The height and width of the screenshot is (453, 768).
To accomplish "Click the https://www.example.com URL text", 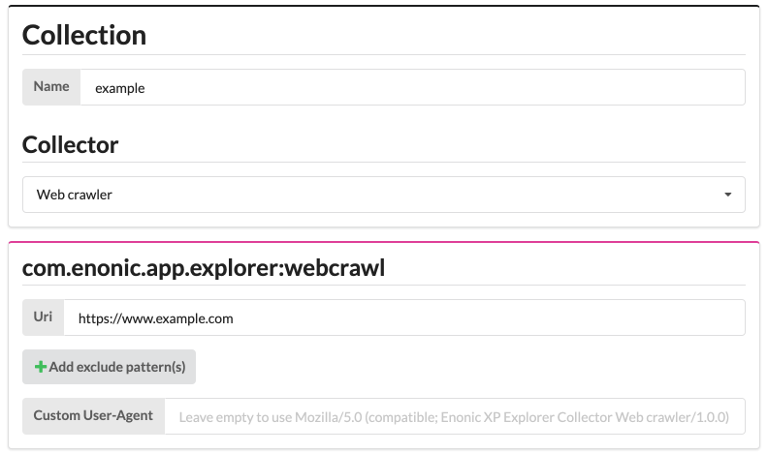I will (x=156, y=318).
